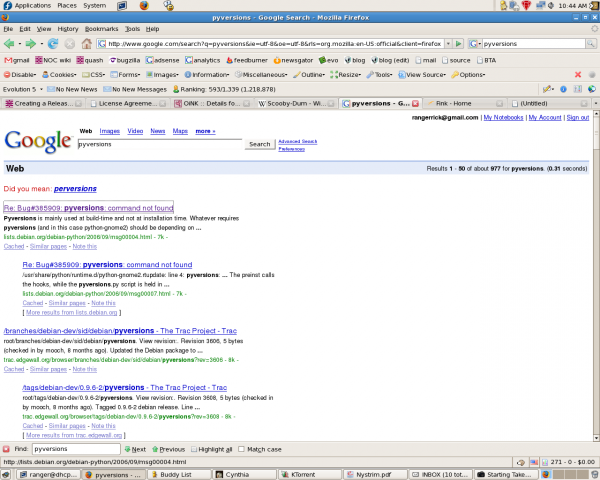Open the NOC wiki bookmark
The height and width of the screenshot is (480, 600).
53,60
